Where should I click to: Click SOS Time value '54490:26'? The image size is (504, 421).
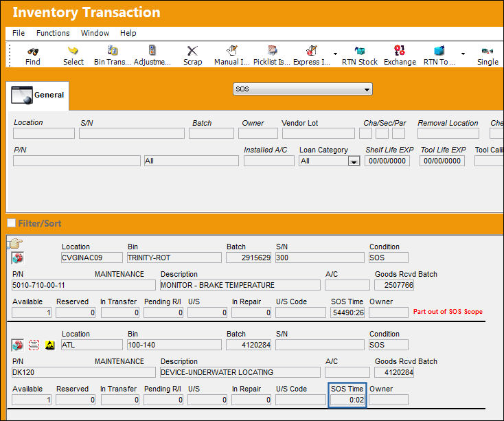(347, 312)
